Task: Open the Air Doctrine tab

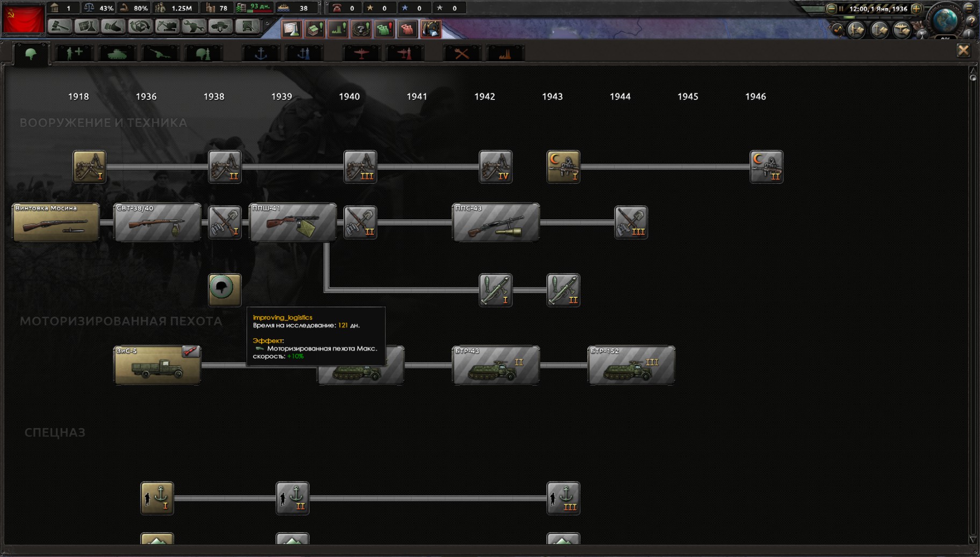Action: pyautogui.click(x=405, y=54)
